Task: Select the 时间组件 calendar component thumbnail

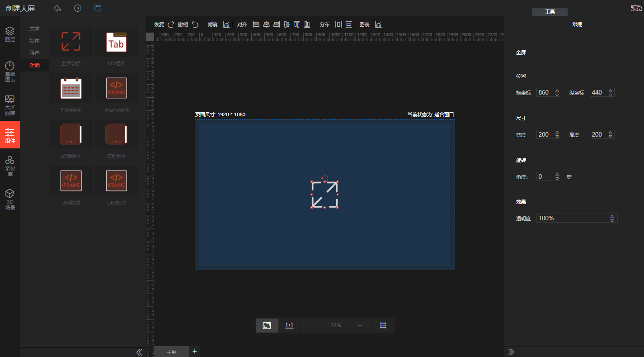Action: point(71,88)
